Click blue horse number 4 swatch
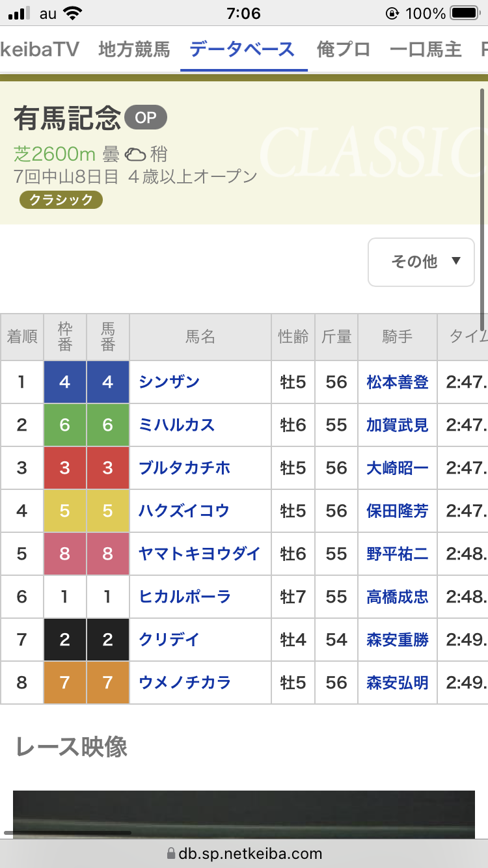Viewport: 488px width, 868px height. (x=107, y=382)
